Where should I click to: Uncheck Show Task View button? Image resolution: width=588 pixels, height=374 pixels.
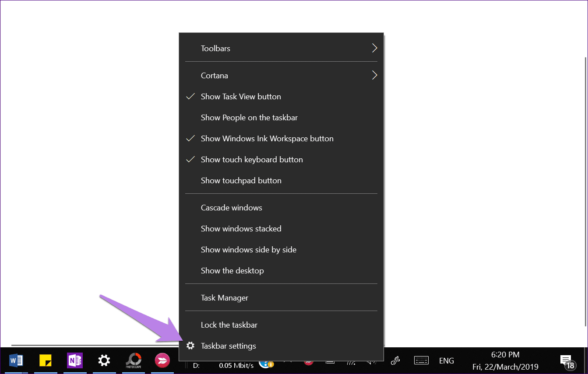241,97
